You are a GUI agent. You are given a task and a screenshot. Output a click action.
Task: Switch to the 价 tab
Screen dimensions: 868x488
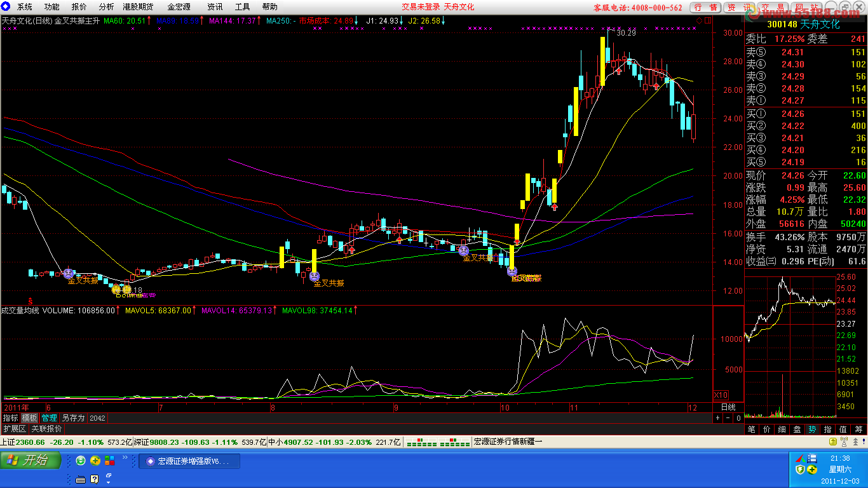tap(767, 430)
